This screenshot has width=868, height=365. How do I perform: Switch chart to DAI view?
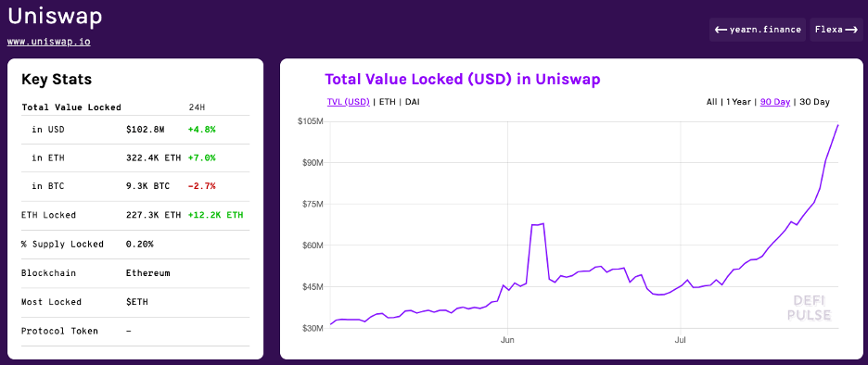pyautogui.click(x=413, y=102)
